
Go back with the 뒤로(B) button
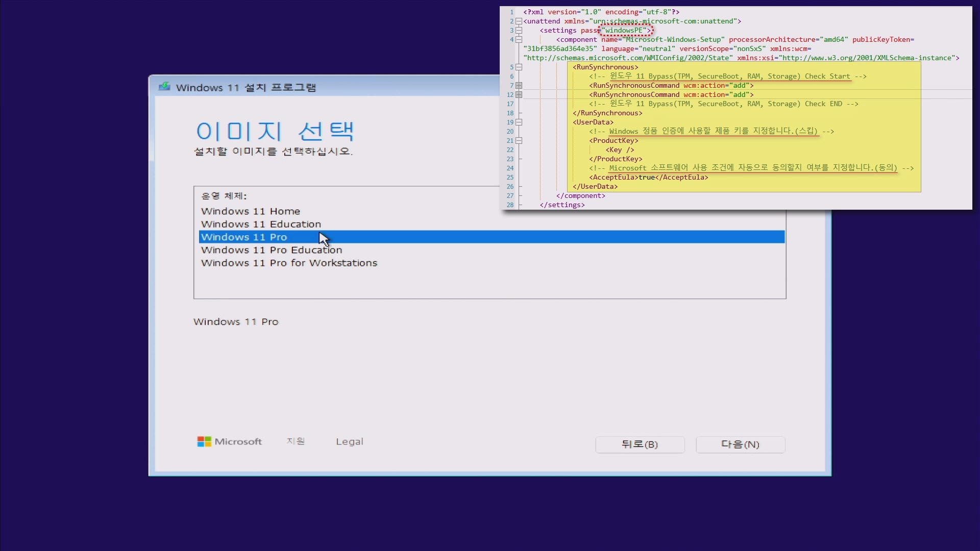(x=640, y=444)
